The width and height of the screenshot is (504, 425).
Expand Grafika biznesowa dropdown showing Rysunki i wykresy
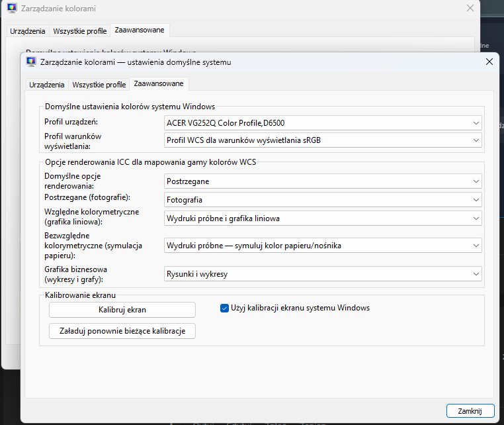tap(323, 274)
